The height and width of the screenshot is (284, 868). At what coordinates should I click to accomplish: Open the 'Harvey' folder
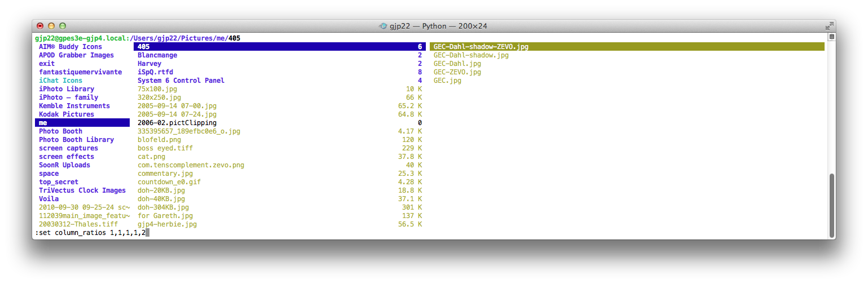point(149,64)
